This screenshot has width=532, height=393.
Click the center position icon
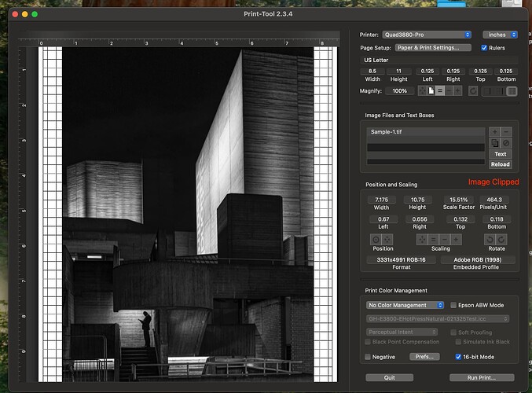point(376,239)
